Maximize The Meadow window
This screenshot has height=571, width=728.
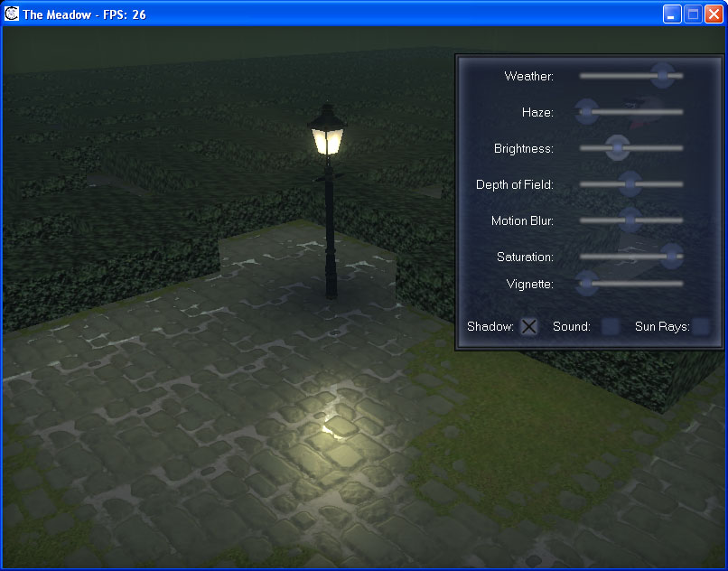[x=693, y=14]
